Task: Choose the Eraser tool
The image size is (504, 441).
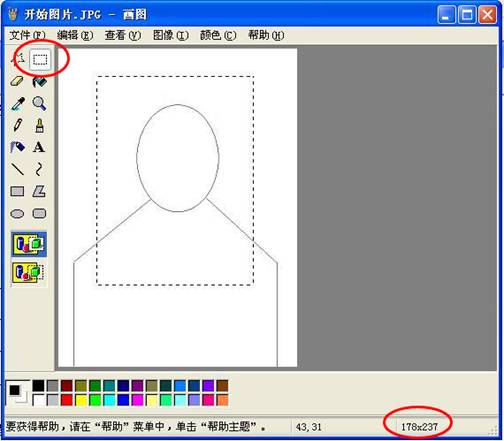Action: (x=17, y=81)
